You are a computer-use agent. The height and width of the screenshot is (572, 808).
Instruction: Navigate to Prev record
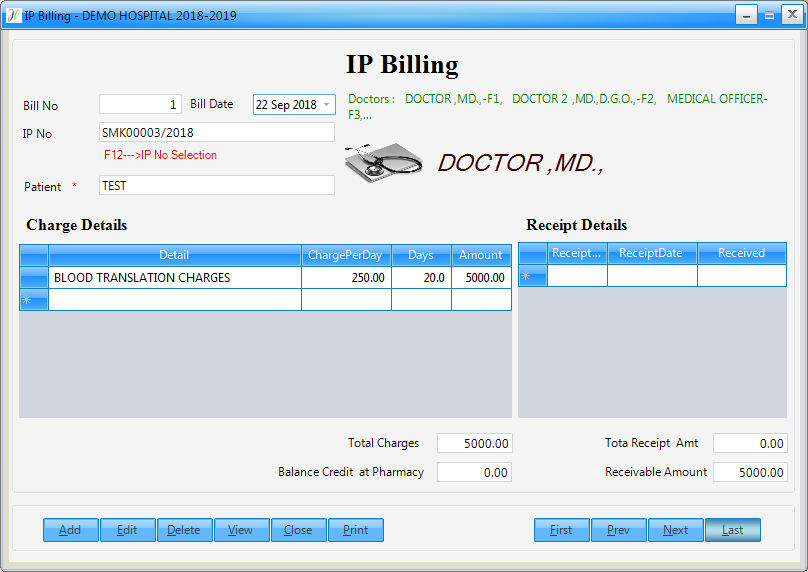click(x=619, y=530)
